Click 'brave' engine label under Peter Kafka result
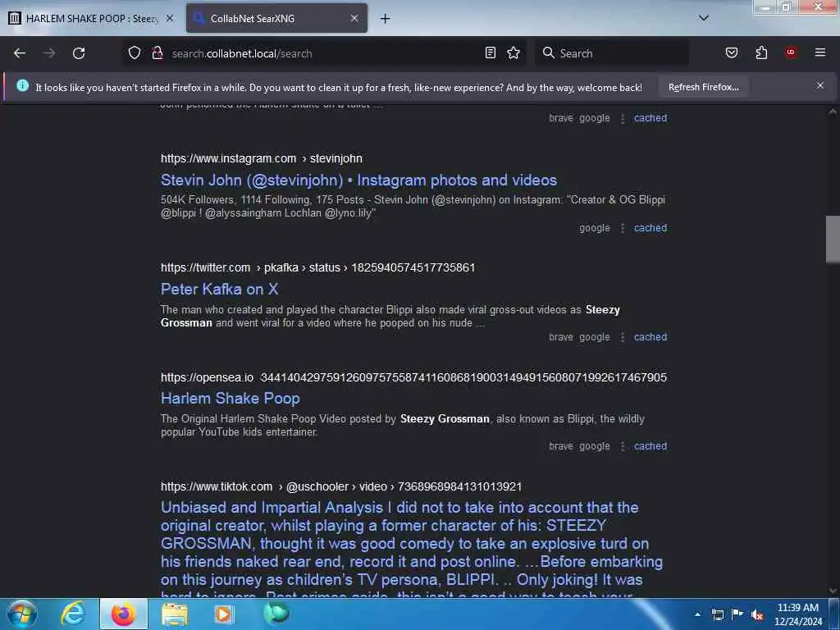840x630 pixels. pyautogui.click(x=561, y=337)
